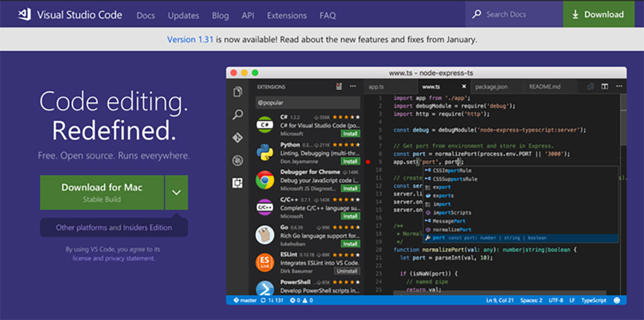Select the CSSSupportsRule suggestion

(521, 178)
